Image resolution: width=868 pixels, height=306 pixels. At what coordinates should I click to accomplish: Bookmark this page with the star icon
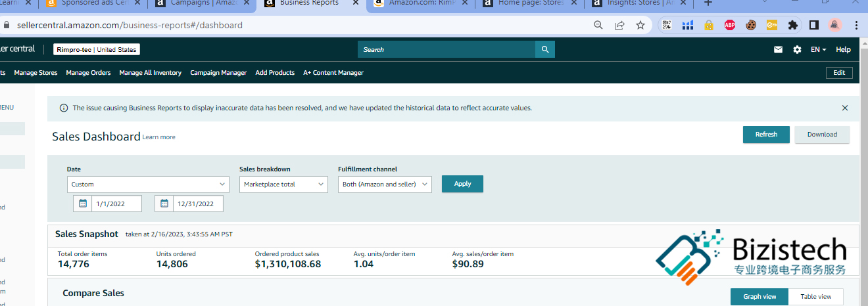coord(640,26)
